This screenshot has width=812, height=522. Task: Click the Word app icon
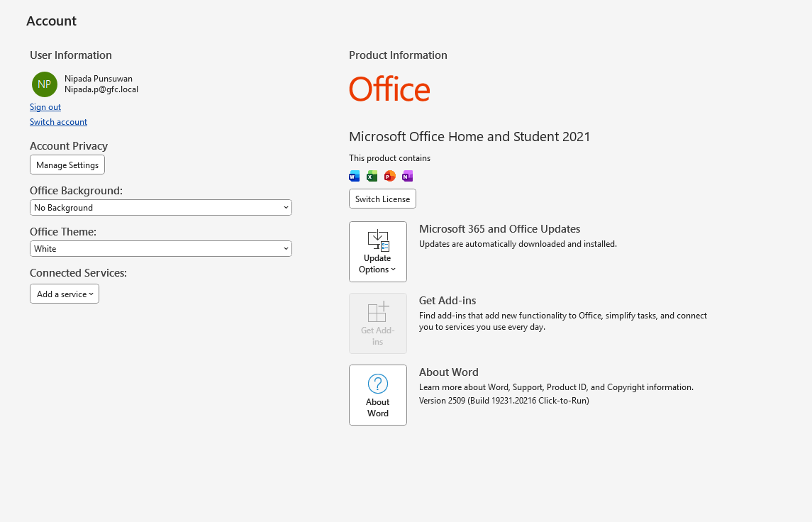[355, 176]
